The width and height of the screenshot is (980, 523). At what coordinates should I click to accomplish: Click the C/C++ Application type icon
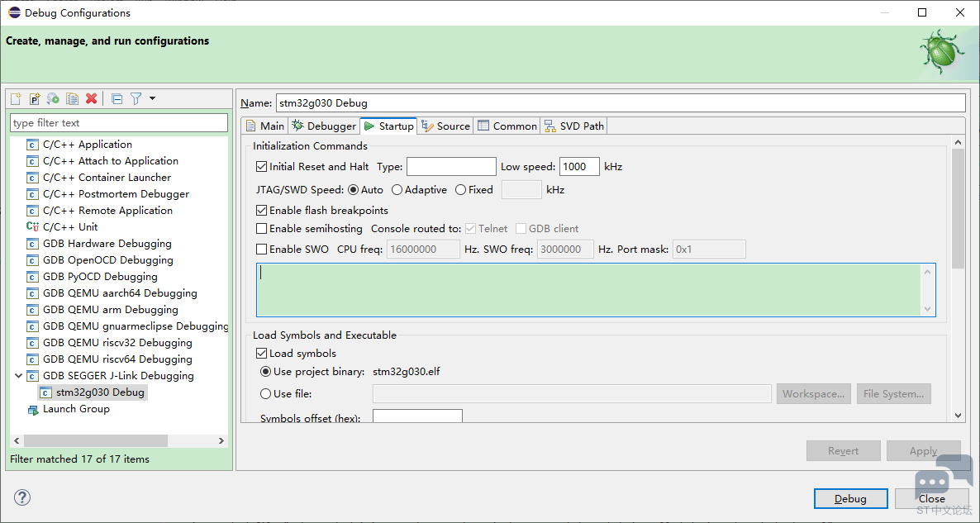coord(32,145)
